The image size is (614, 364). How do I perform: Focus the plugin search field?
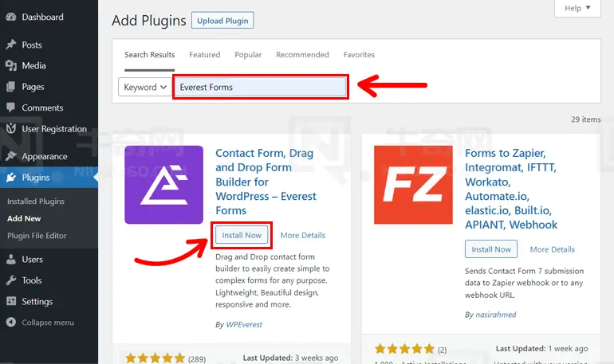tap(261, 87)
